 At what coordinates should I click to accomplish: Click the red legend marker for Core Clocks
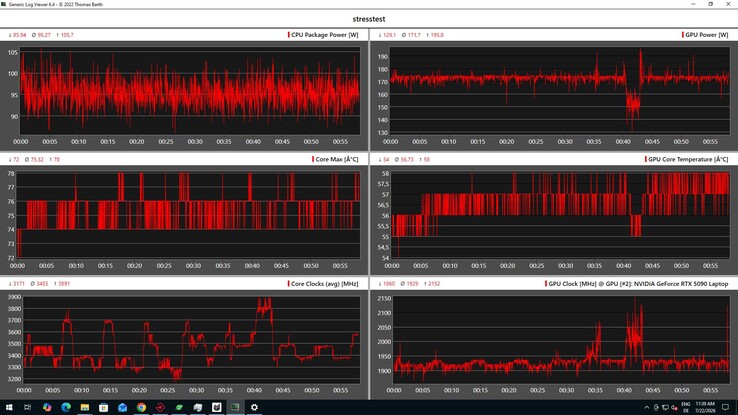[288, 284]
